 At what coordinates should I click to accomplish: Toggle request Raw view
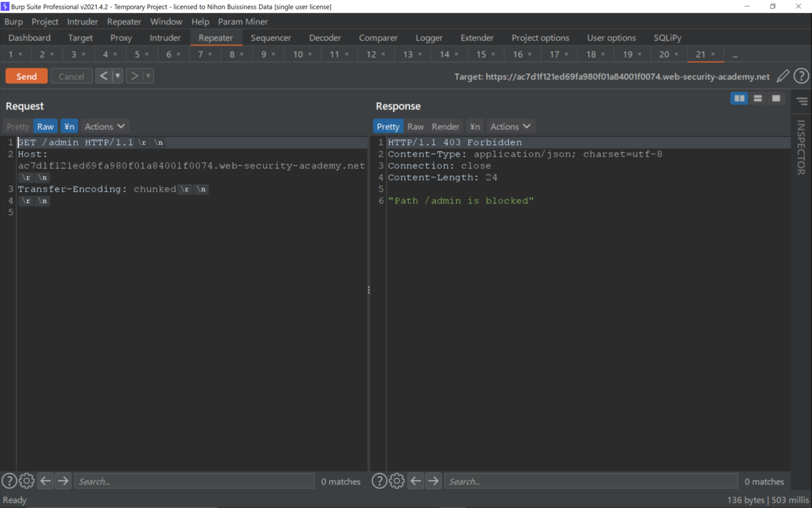pos(45,126)
